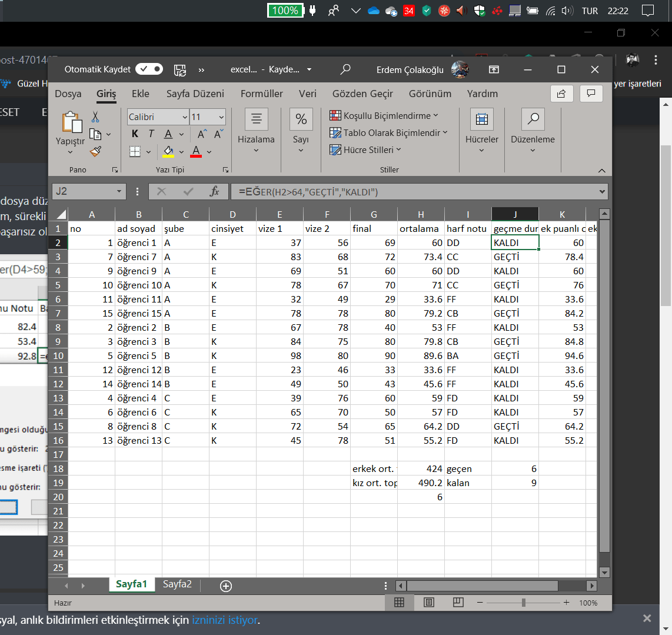Click the Sayı percent format icon
672x635 pixels.
click(x=301, y=119)
